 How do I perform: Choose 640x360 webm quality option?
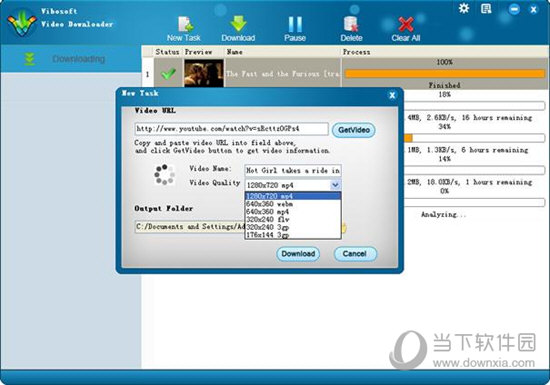point(293,204)
